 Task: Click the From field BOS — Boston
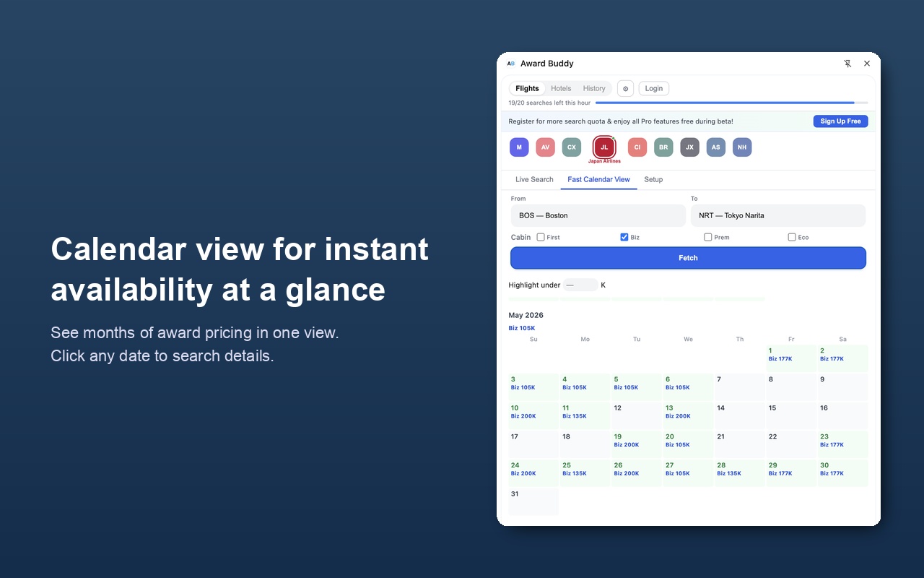(x=598, y=215)
